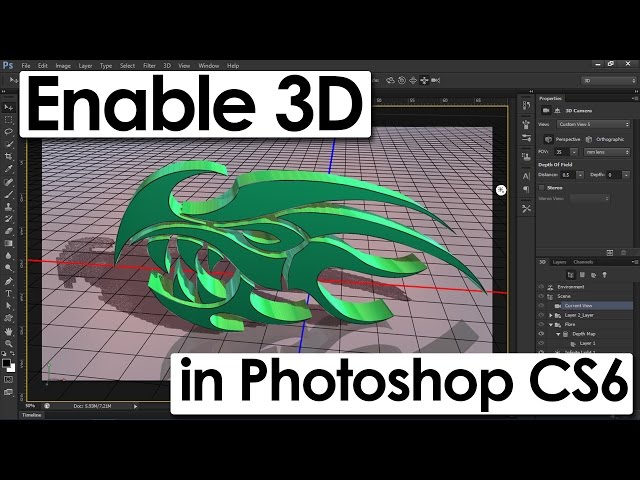Enable the Stereo checkbox

pyautogui.click(x=542, y=188)
